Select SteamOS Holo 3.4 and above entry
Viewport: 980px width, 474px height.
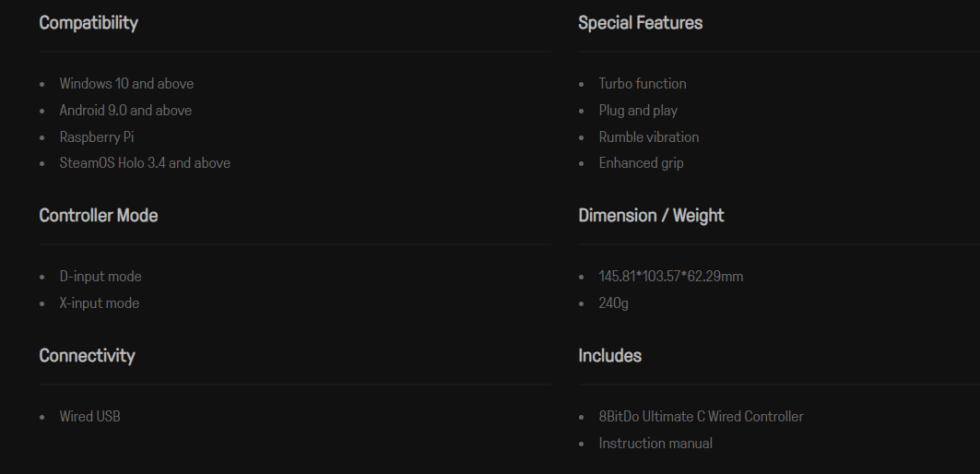[145, 163]
